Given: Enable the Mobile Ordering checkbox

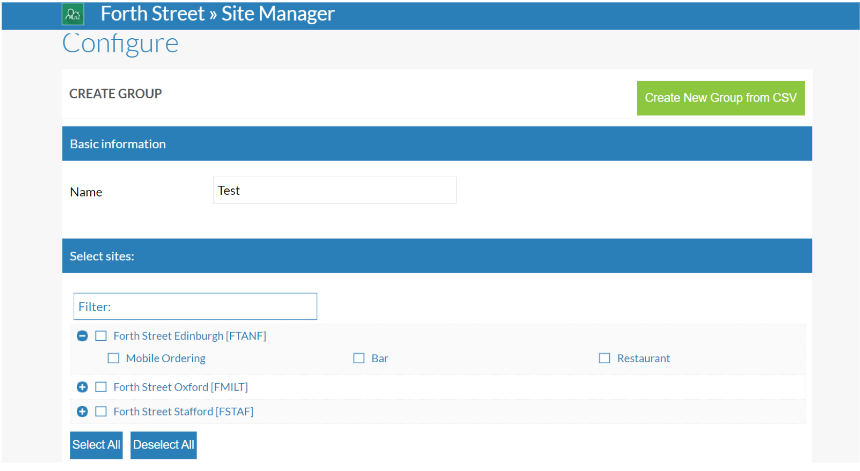Looking at the screenshot, I should click(x=113, y=358).
